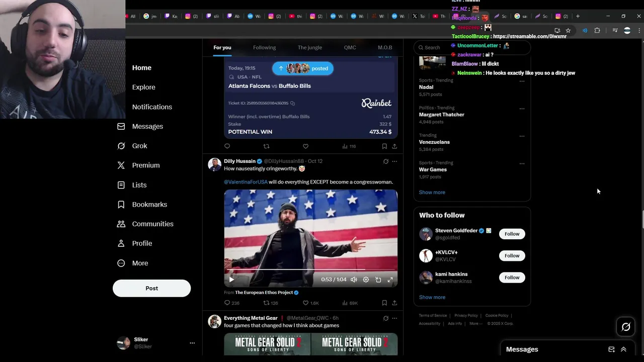Viewport: 644px width, 362px height.
Task: Click the video progress bar
Action: [x=310, y=269]
